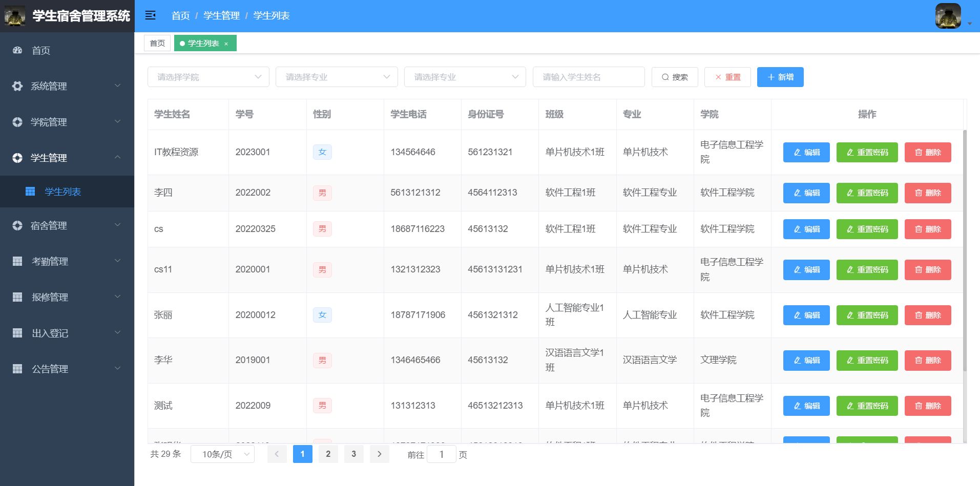Click 首页 in the breadcrumb
The image size is (980, 486).
[x=180, y=16]
